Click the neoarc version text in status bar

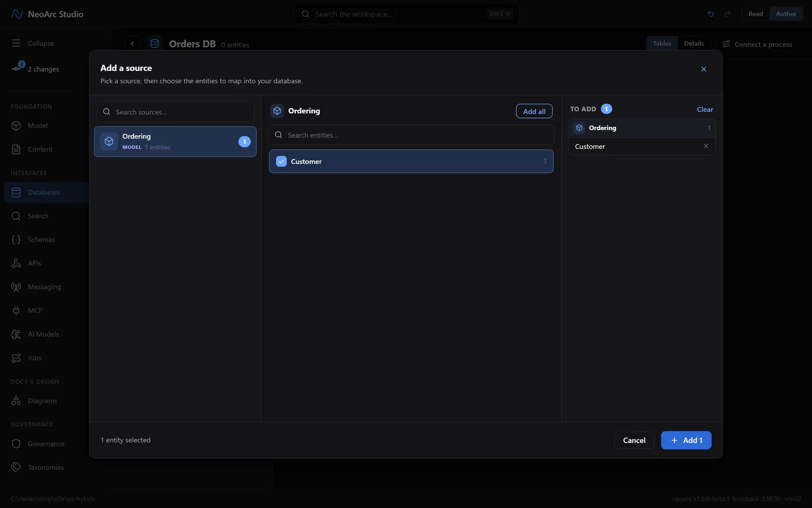(736, 499)
